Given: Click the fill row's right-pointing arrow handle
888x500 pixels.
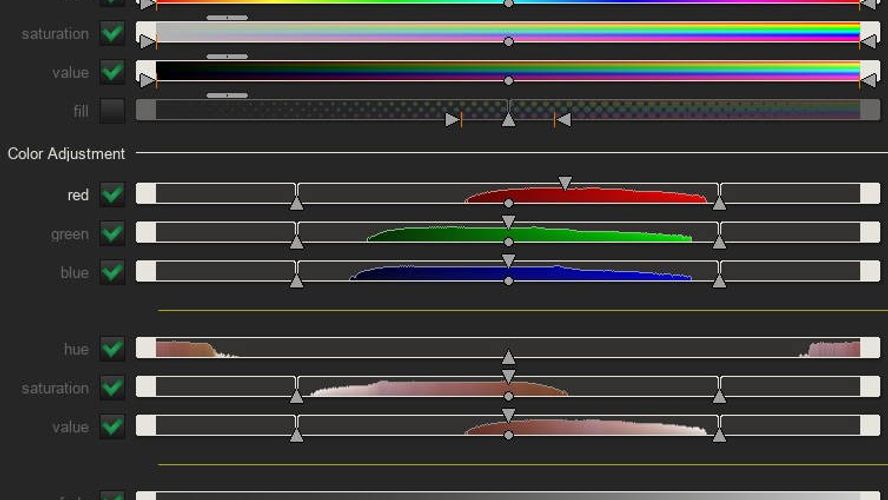Looking at the screenshot, I should pyautogui.click(x=452, y=120).
